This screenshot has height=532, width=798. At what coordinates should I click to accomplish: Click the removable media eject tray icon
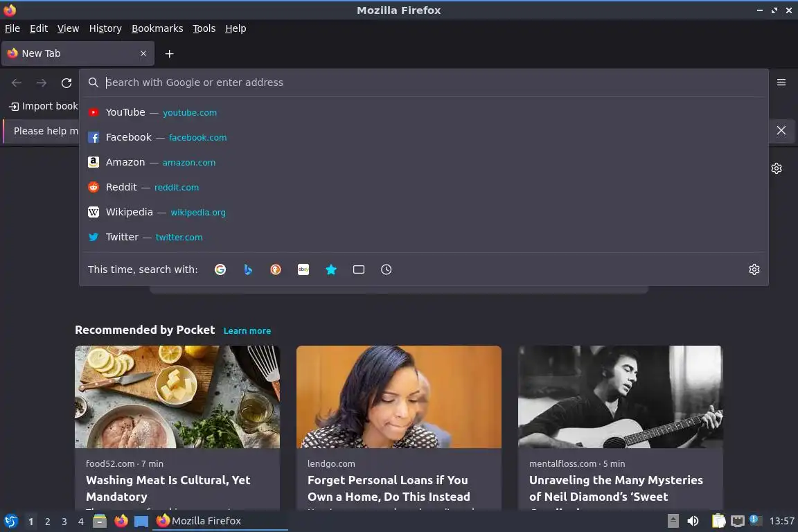click(x=673, y=521)
